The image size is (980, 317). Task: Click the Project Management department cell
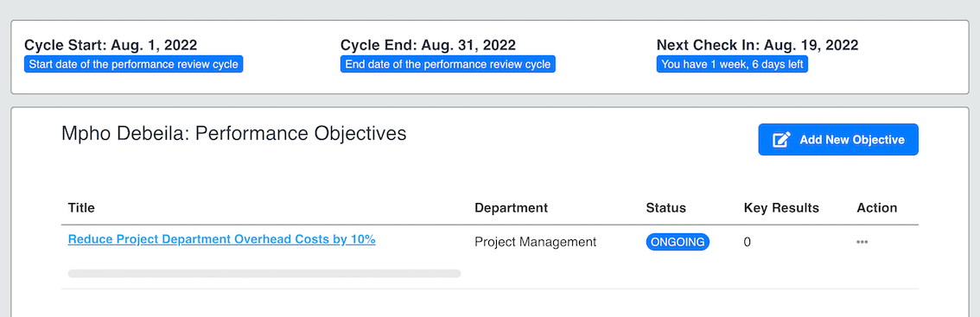pos(535,242)
